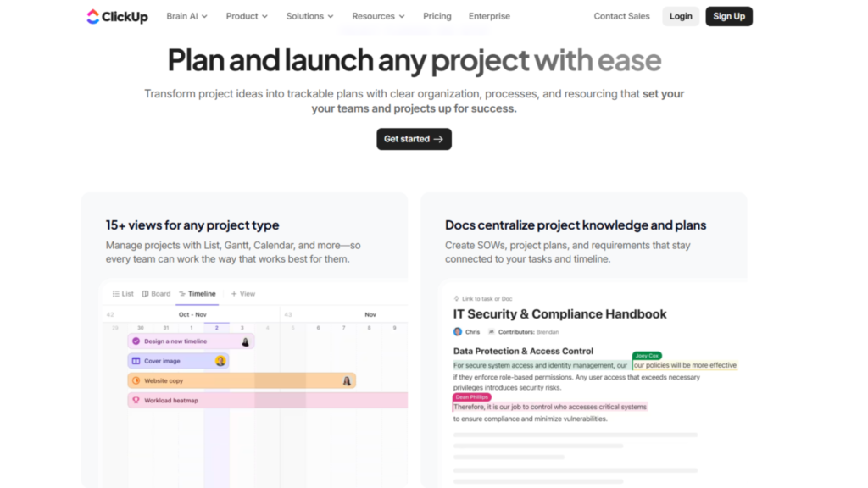Image resolution: width=868 pixels, height=488 pixels.
Task: Open the Pricing page
Action: (437, 16)
